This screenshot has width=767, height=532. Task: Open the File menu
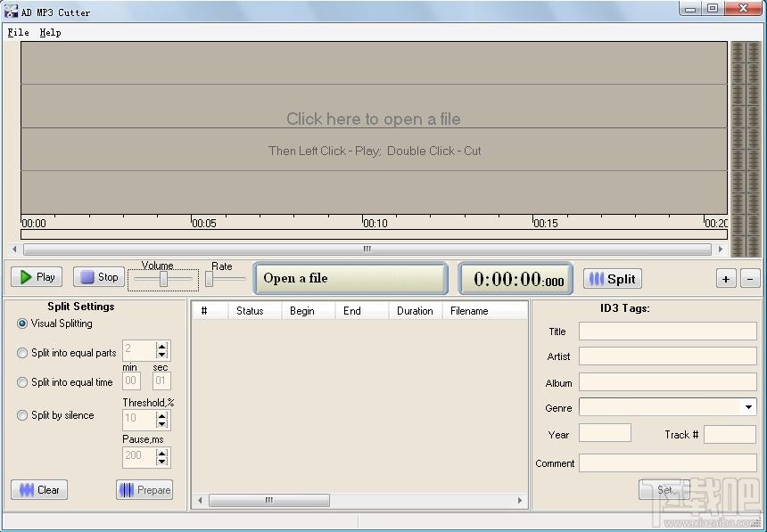point(18,32)
